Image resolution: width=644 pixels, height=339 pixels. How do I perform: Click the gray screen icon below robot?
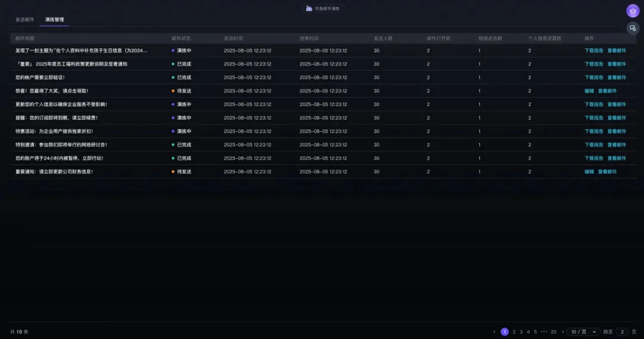pos(633,28)
